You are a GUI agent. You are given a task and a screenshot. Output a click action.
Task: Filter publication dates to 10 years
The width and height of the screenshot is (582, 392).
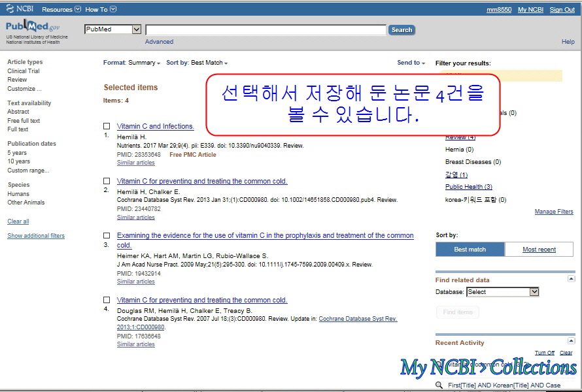[x=18, y=161]
